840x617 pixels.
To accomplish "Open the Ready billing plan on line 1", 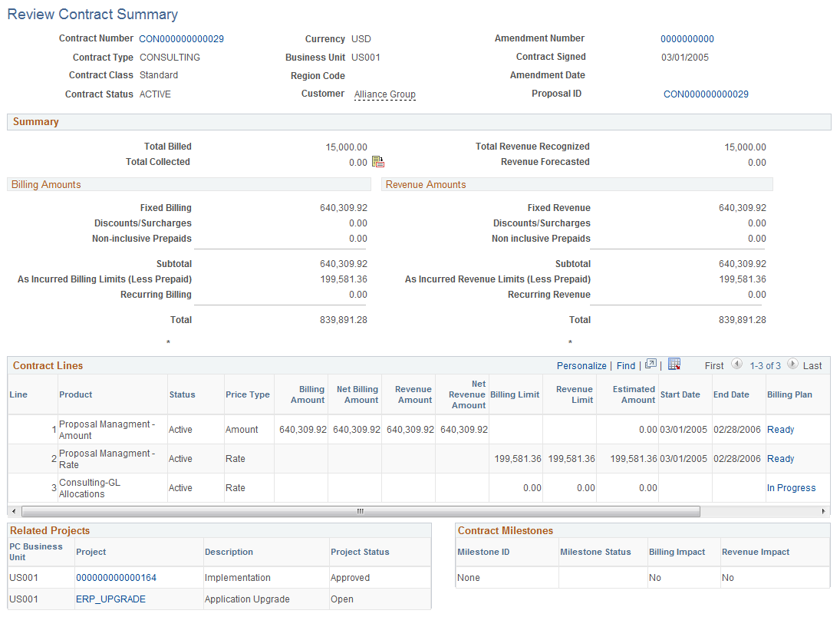I will pyautogui.click(x=780, y=429).
